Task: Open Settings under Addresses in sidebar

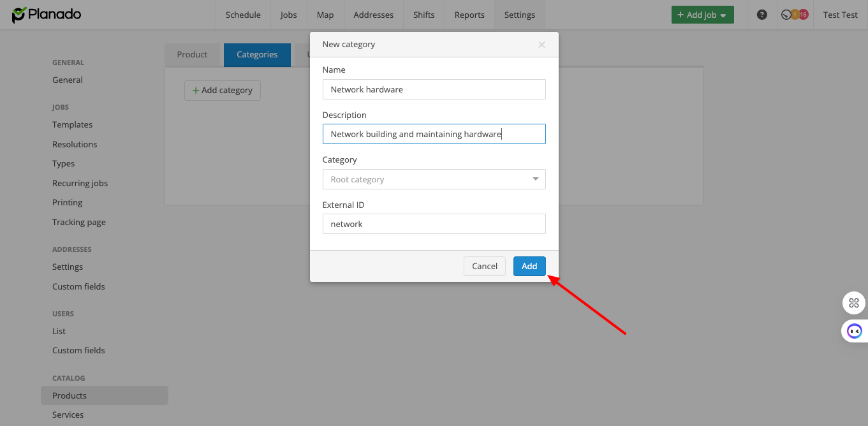Action: pyautogui.click(x=68, y=267)
